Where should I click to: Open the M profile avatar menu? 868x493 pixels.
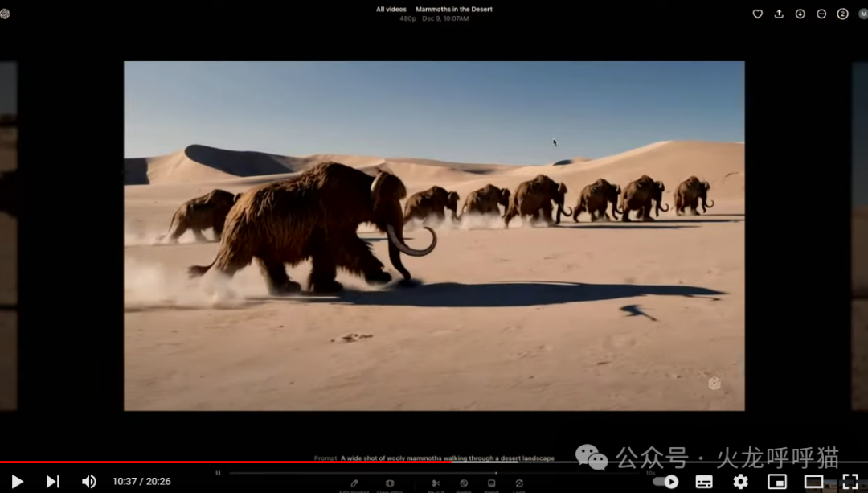click(x=863, y=14)
